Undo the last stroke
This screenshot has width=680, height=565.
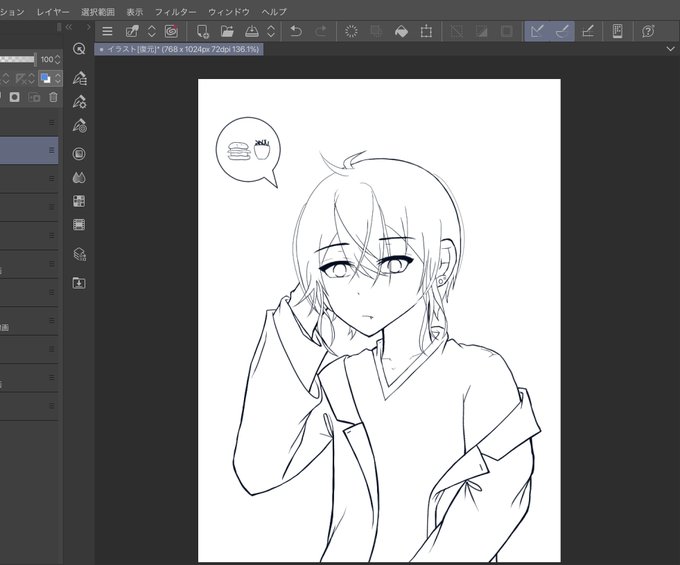coord(296,31)
